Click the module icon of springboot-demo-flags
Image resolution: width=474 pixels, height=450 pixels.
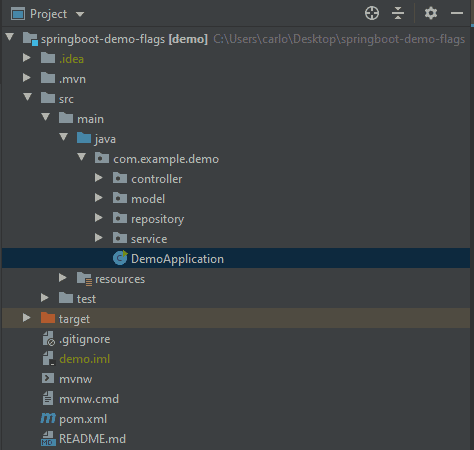point(30,39)
